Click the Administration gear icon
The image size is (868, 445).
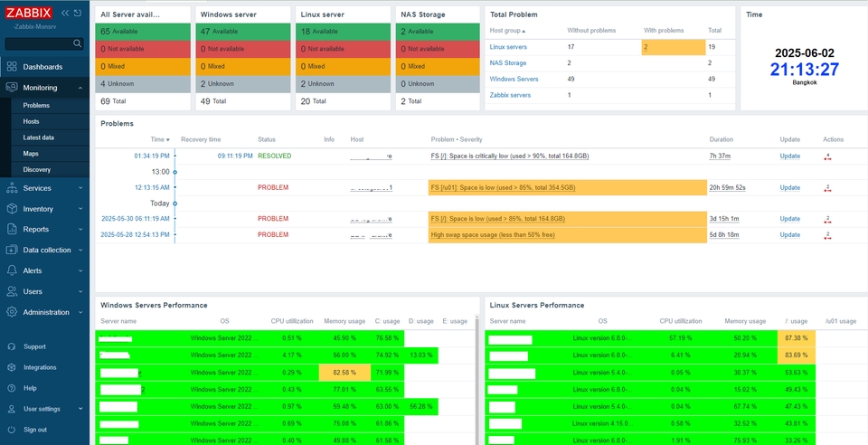(x=12, y=312)
